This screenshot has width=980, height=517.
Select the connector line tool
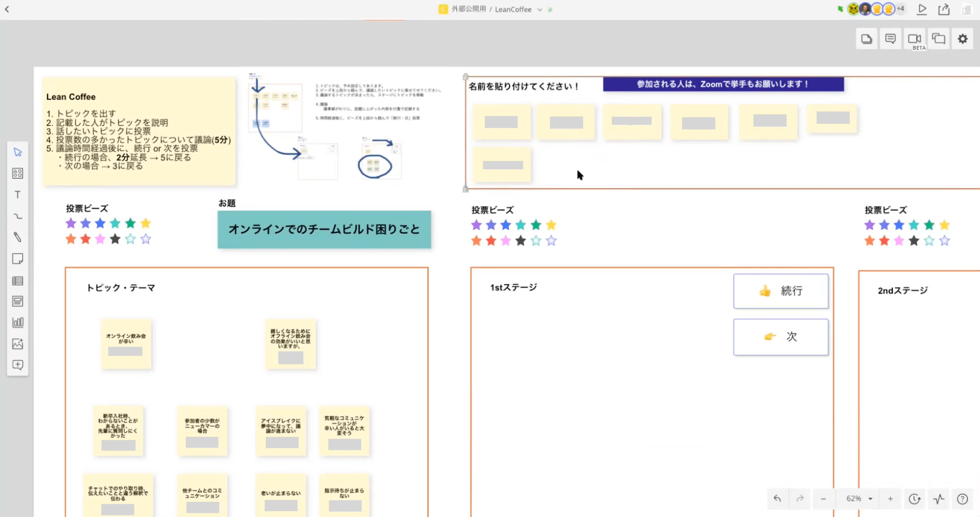pyautogui.click(x=17, y=216)
